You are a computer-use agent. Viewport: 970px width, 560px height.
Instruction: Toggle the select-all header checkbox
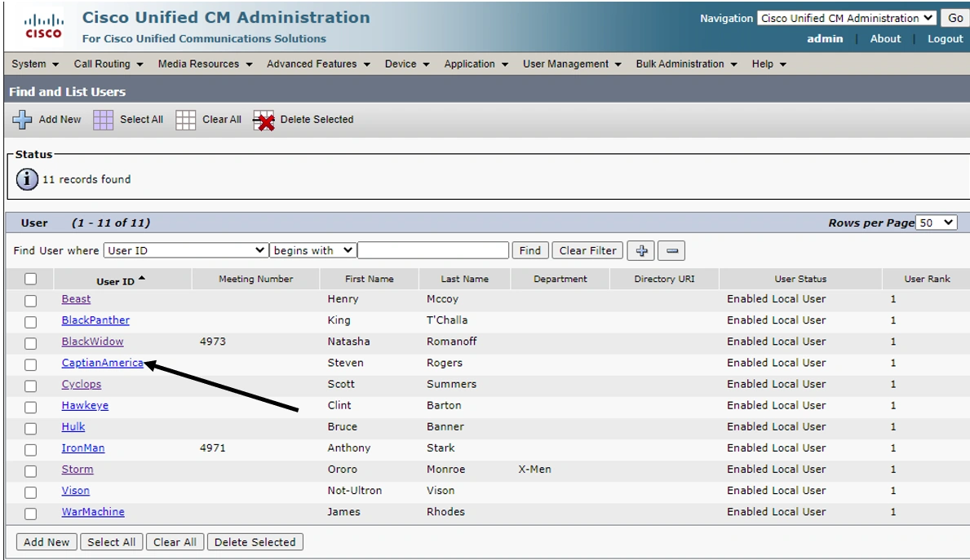[30, 280]
